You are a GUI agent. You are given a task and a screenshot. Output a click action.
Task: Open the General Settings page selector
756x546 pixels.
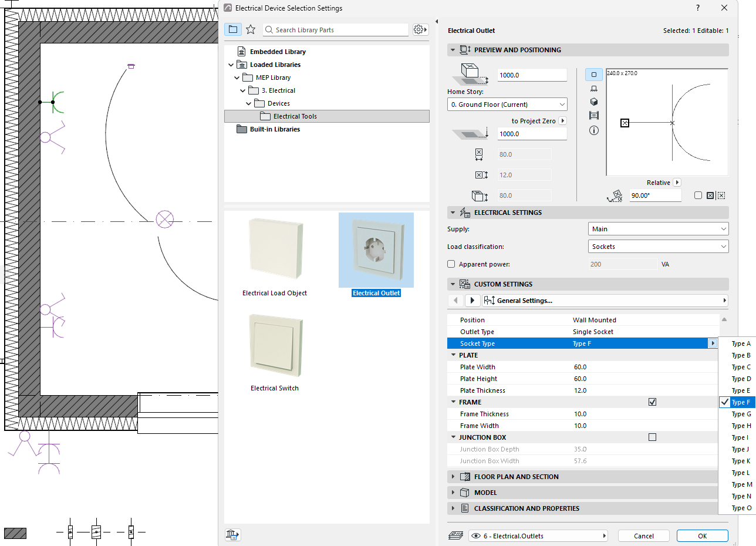(605, 301)
